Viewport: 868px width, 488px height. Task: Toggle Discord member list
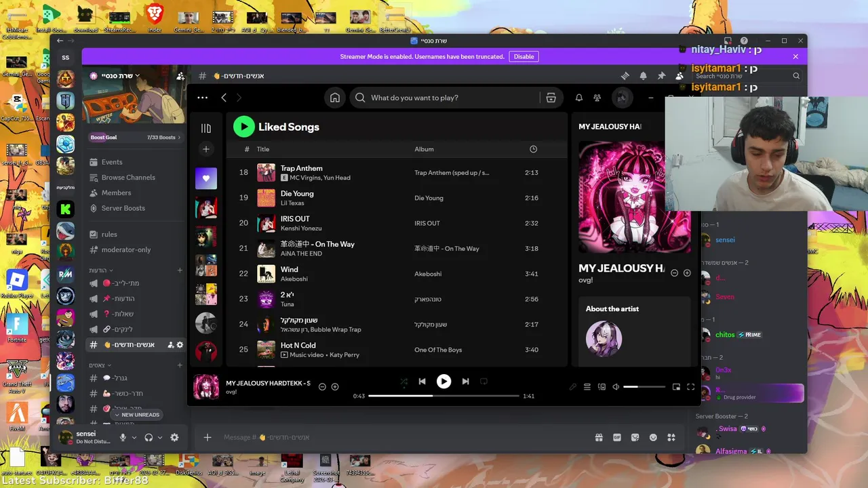coord(679,76)
